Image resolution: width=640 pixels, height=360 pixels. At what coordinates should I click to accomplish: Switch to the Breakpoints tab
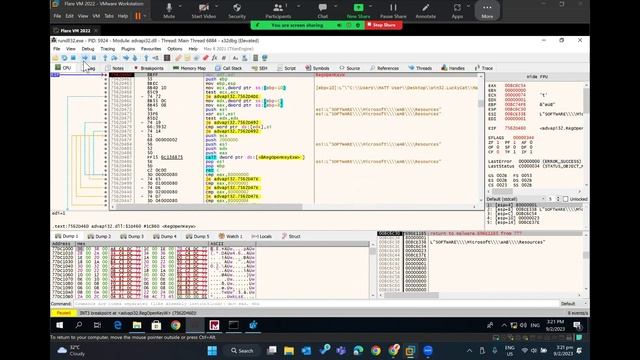(149, 68)
